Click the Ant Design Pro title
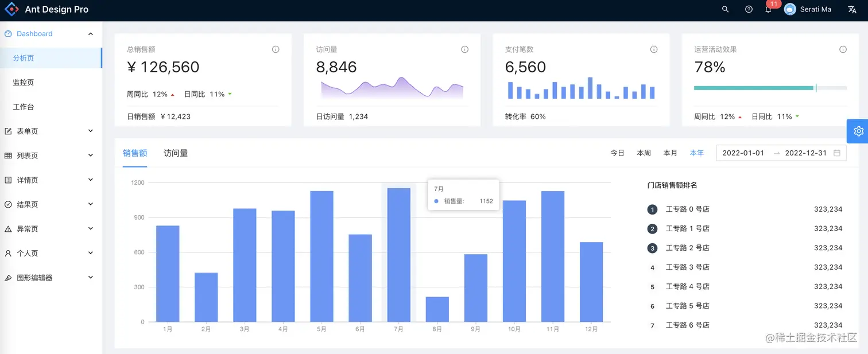The width and height of the screenshot is (868, 354). [x=57, y=10]
